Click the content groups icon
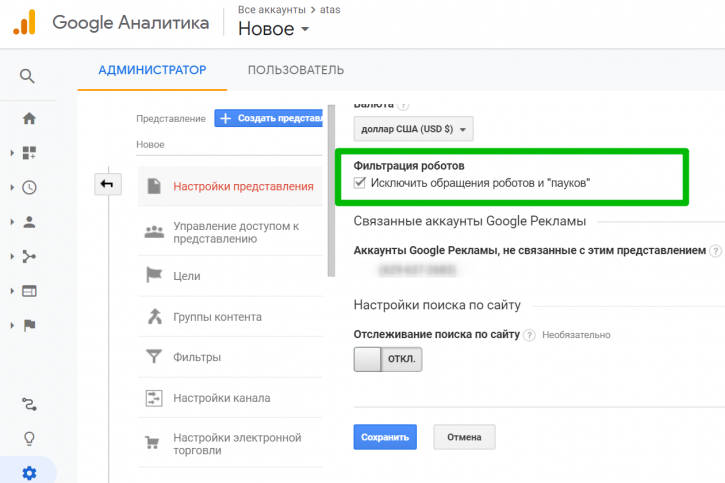This screenshot has height=483, width=725. click(154, 316)
